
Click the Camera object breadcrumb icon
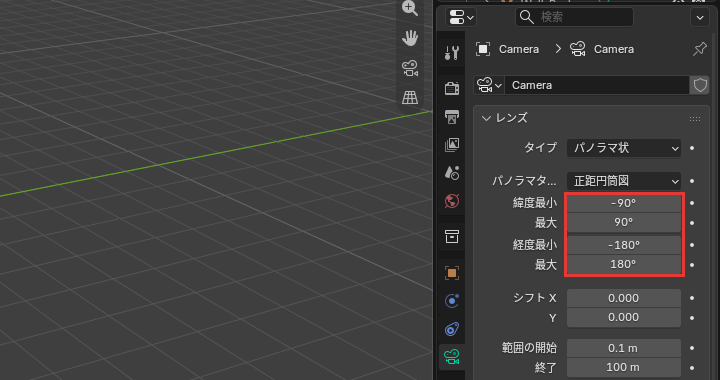[483, 49]
